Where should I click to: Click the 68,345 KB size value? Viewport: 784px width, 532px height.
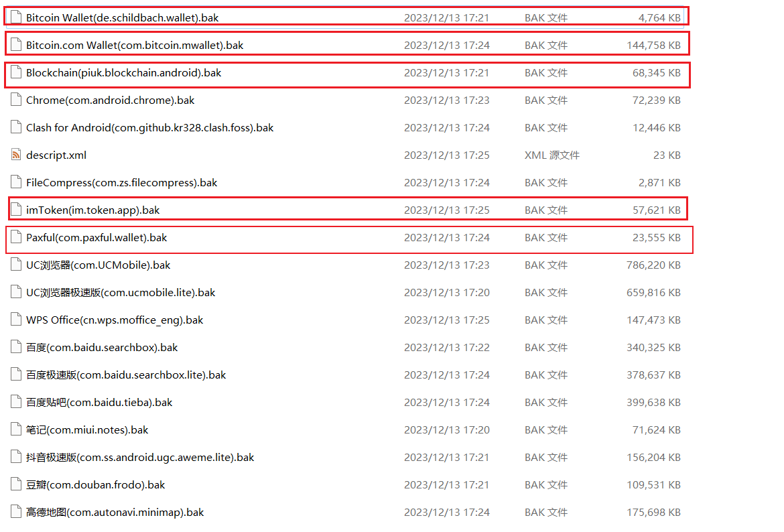tap(657, 73)
